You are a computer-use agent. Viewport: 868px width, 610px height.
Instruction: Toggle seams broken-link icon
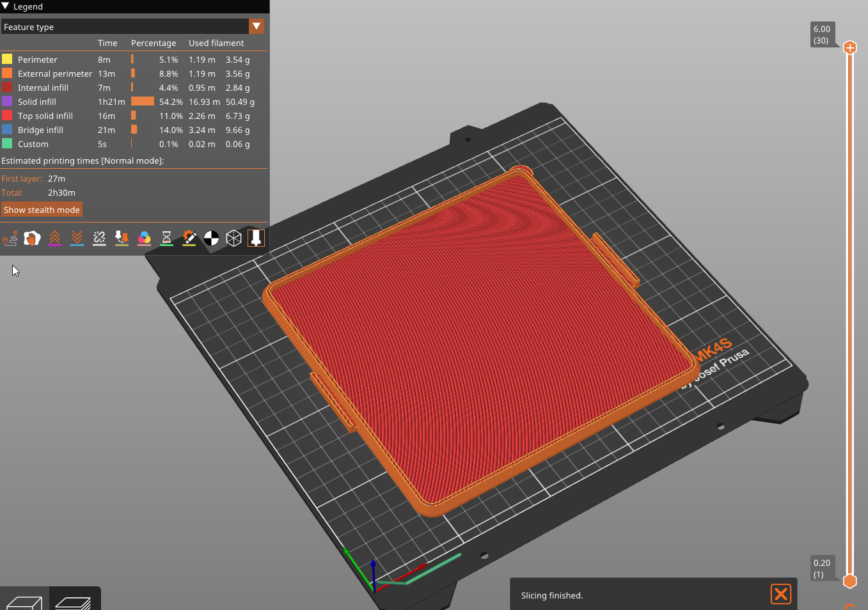pyautogui.click(x=99, y=239)
